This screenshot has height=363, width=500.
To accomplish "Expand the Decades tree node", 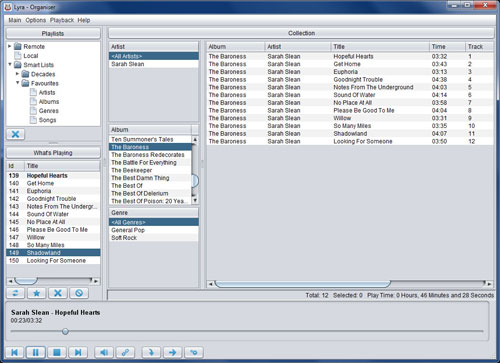I will [x=17, y=74].
